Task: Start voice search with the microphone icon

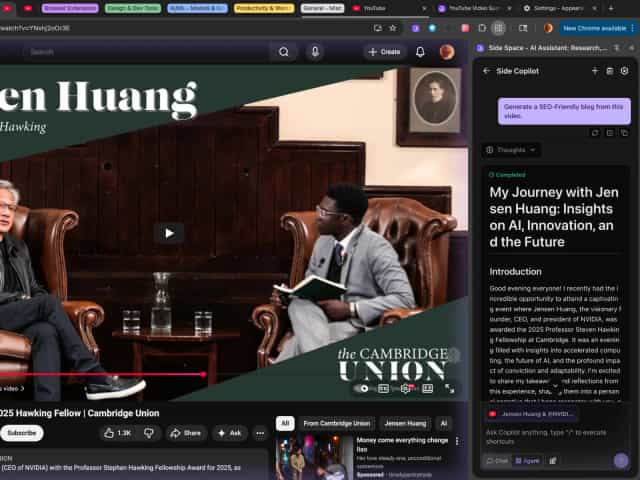Action: point(315,51)
